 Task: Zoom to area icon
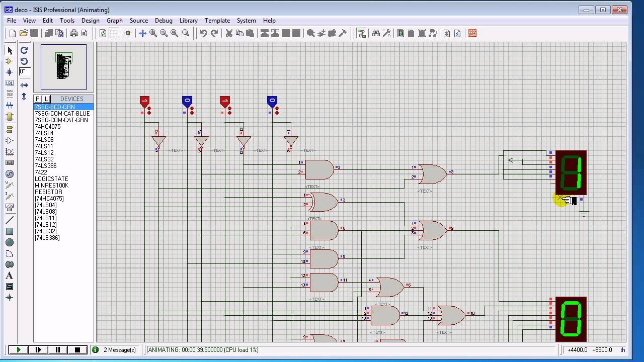(x=185, y=33)
